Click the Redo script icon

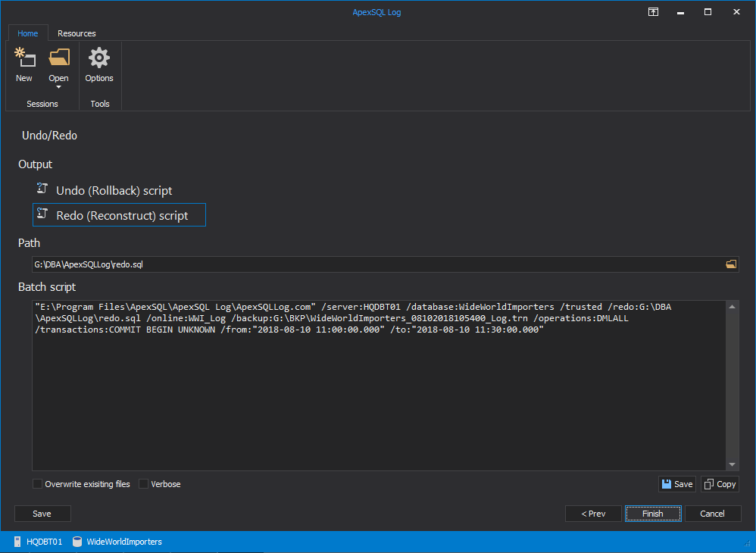[42, 213]
